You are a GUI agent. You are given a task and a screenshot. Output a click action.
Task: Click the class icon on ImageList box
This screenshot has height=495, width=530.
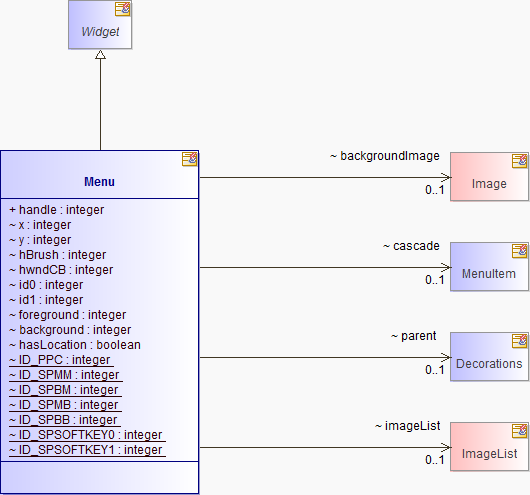point(520,431)
